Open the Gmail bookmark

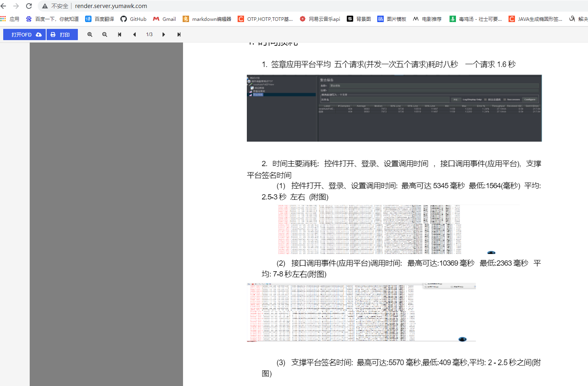[x=165, y=19]
